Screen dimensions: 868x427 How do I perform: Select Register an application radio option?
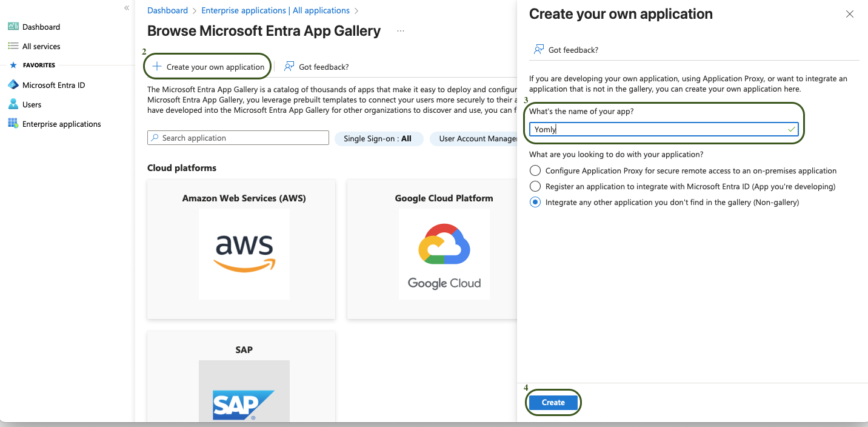tap(535, 187)
